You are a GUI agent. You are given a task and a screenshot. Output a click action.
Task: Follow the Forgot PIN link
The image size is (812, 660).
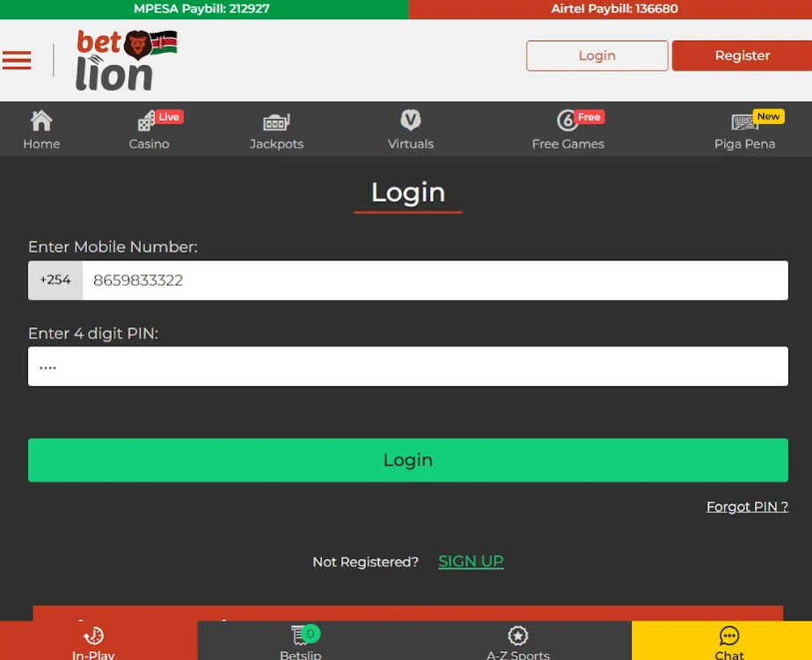coord(747,507)
